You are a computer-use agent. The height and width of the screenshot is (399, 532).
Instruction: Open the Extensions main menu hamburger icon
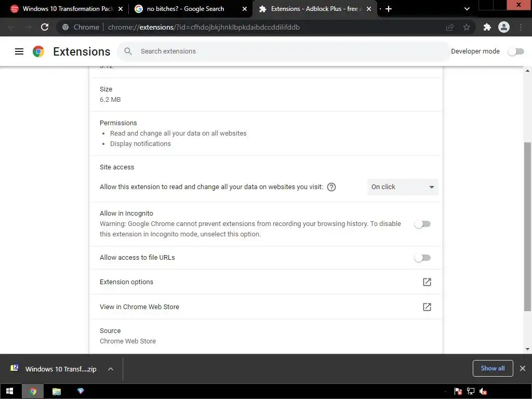(x=19, y=51)
